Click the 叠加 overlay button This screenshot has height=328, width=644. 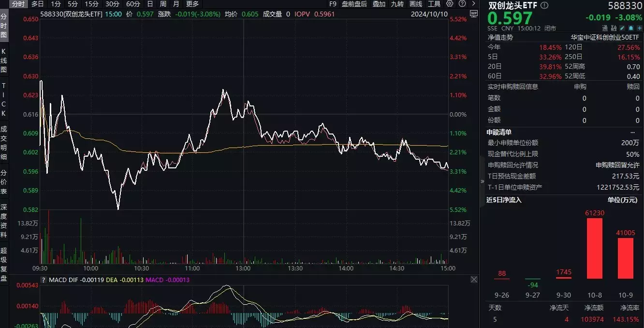pyautogui.click(x=379, y=4)
